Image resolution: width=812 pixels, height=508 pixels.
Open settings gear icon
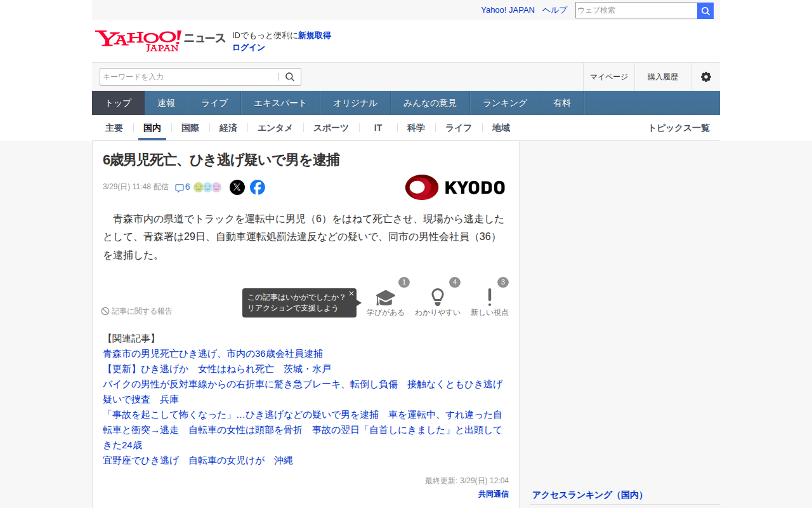pyautogui.click(x=706, y=77)
